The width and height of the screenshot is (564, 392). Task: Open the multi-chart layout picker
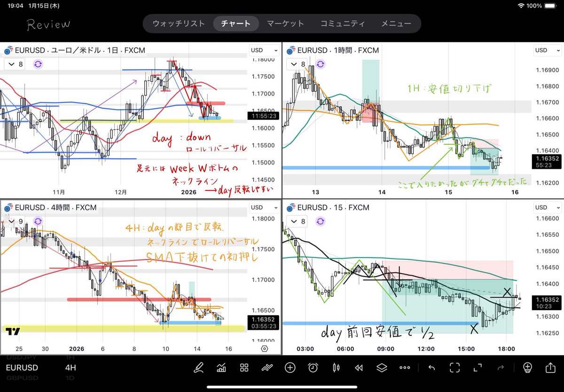[x=244, y=368]
